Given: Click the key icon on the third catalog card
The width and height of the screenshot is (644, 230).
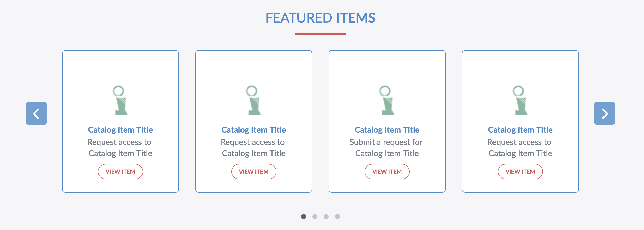Looking at the screenshot, I should [x=387, y=100].
